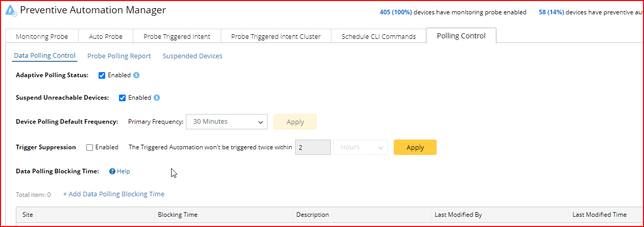Expand the Hours unit dropdown
644x227 pixels.
[x=361, y=147]
